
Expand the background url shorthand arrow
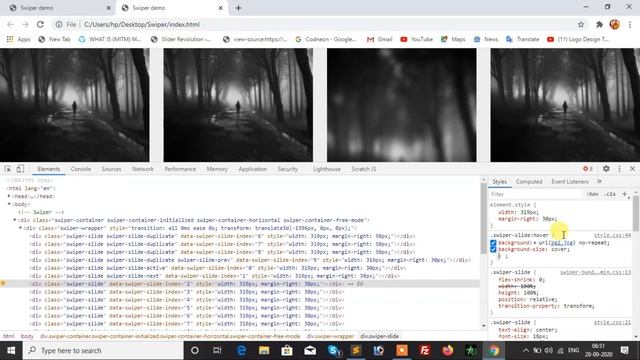coord(535,243)
